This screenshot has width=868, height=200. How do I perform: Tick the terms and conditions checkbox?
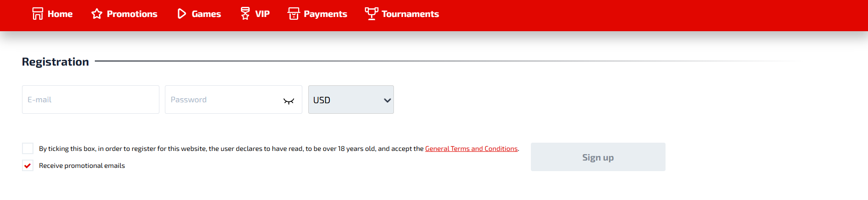pyautogui.click(x=28, y=149)
